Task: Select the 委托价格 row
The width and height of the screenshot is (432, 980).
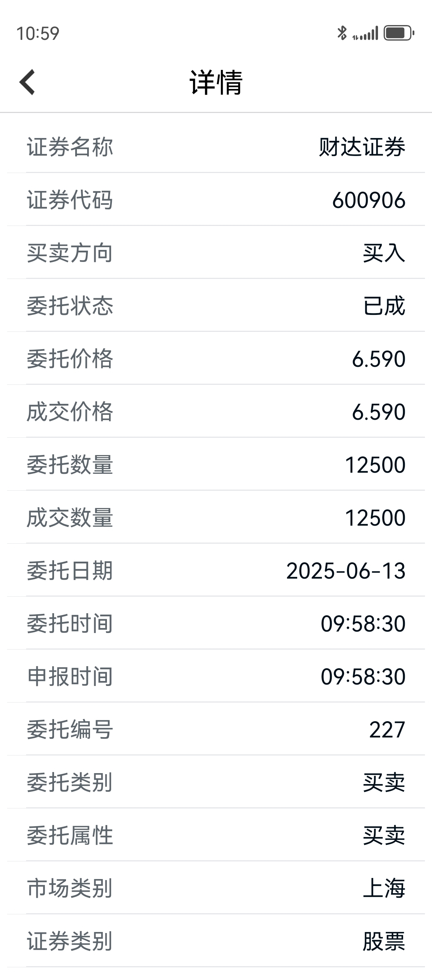Action: [216, 358]
